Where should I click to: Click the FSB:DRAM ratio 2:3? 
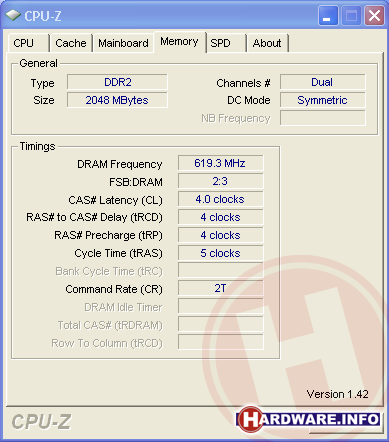click(x=220, y=181)
